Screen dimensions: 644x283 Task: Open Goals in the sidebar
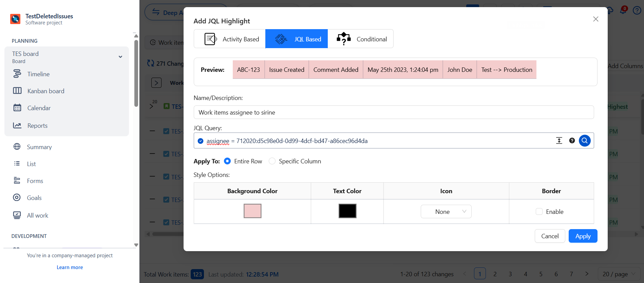point(34,198)
